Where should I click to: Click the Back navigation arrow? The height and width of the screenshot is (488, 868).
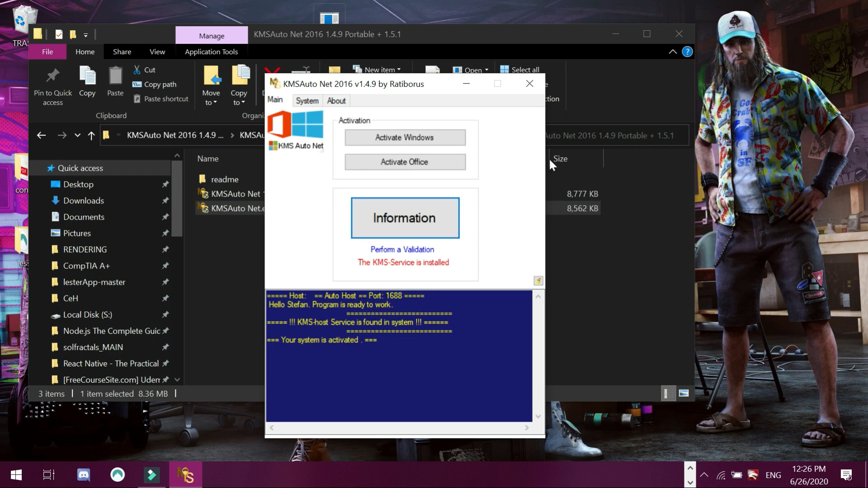point(41,135)
